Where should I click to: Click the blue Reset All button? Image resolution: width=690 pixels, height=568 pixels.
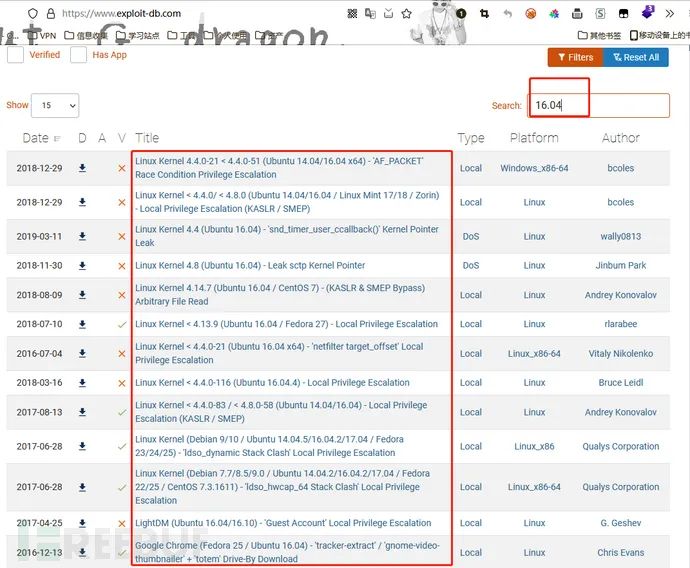tap(636, 57)
